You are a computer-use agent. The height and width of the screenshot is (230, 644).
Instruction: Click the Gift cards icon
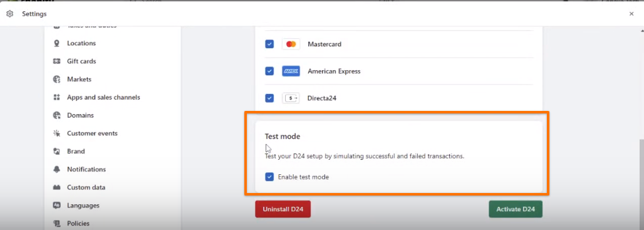pyautogui.click(x=56, y=61)
